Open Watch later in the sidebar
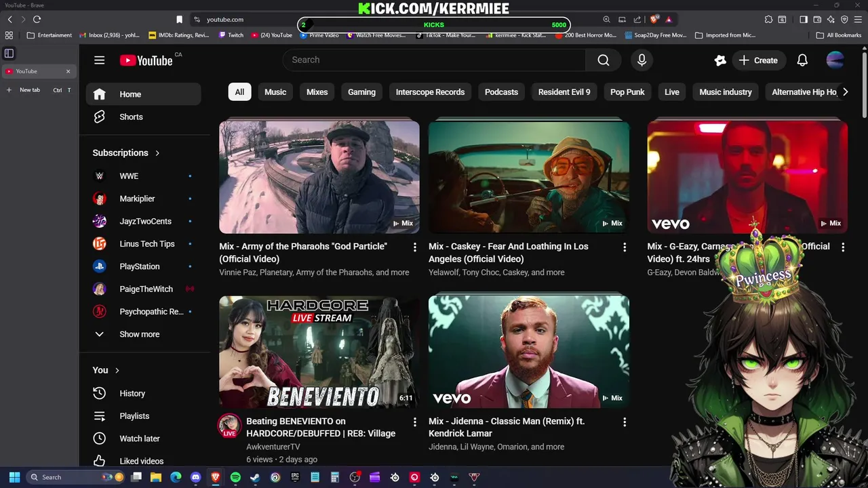The height and width of the screenshot is (488, 868). (143, 439)
